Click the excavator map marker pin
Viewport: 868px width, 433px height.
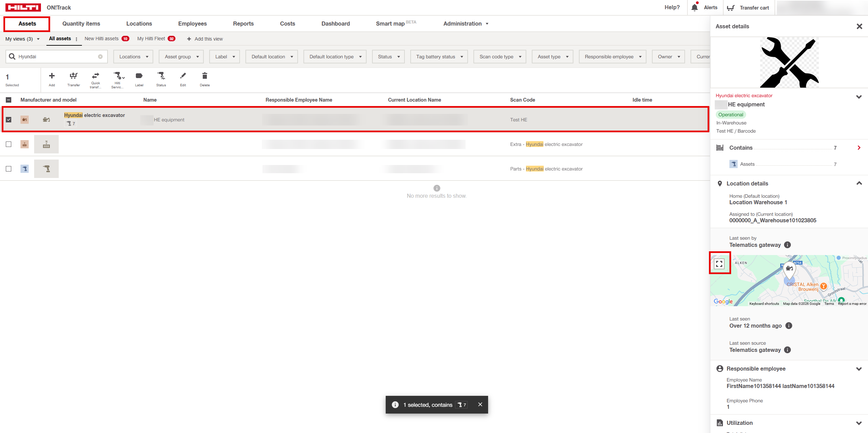coord(789,271)
